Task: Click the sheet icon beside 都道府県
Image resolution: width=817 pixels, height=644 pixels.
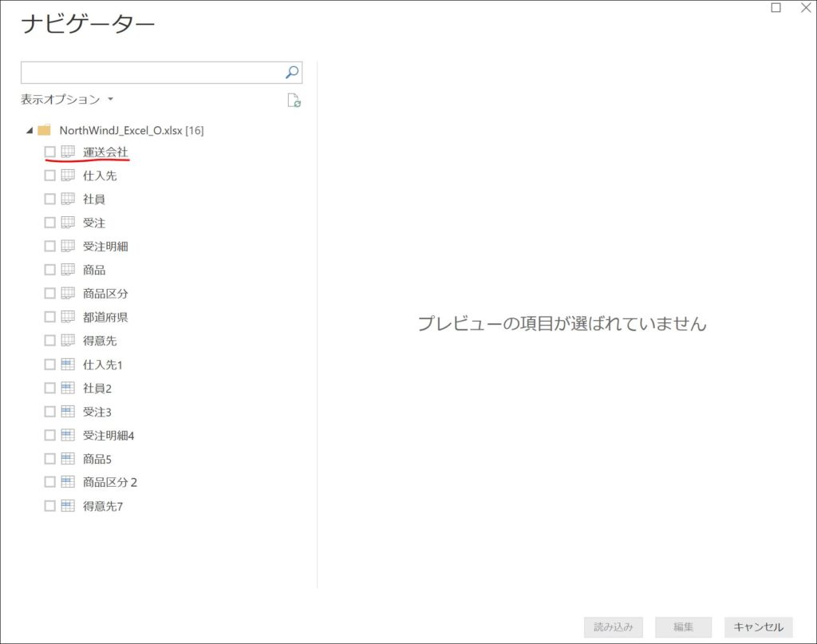Action: pyautogui.click(x=68, y=317)
